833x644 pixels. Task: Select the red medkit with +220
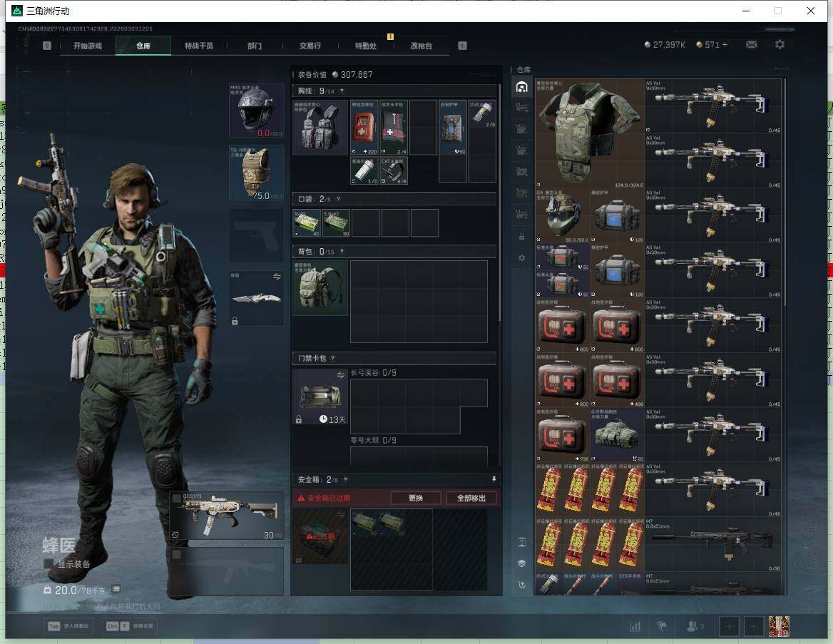[x=364, y=128]
